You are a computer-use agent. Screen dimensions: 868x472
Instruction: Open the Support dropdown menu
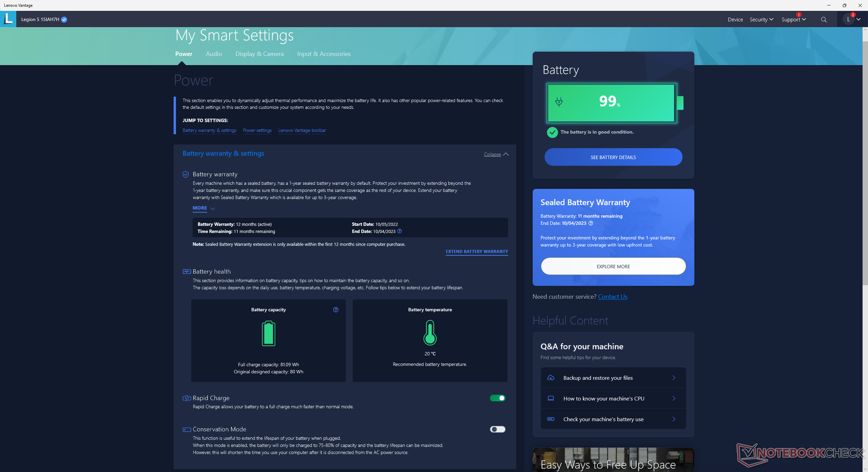pos(793,19)
